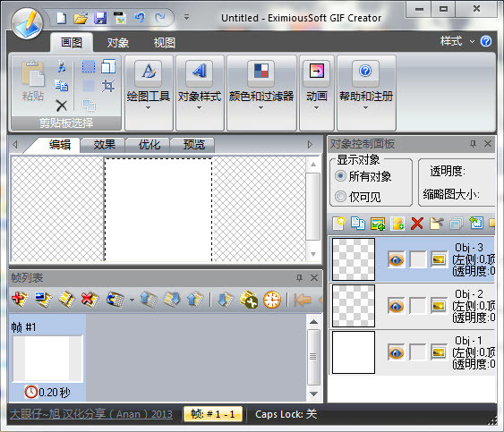Screen dimensions: 504x432
Task: Select the 仅可见 radio button
Action: click(340, 196)
